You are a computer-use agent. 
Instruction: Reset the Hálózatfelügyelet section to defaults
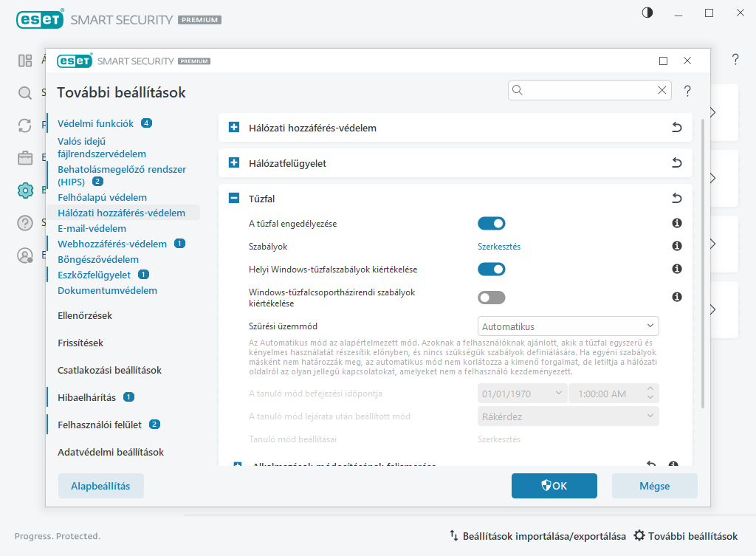pos(676,162)
